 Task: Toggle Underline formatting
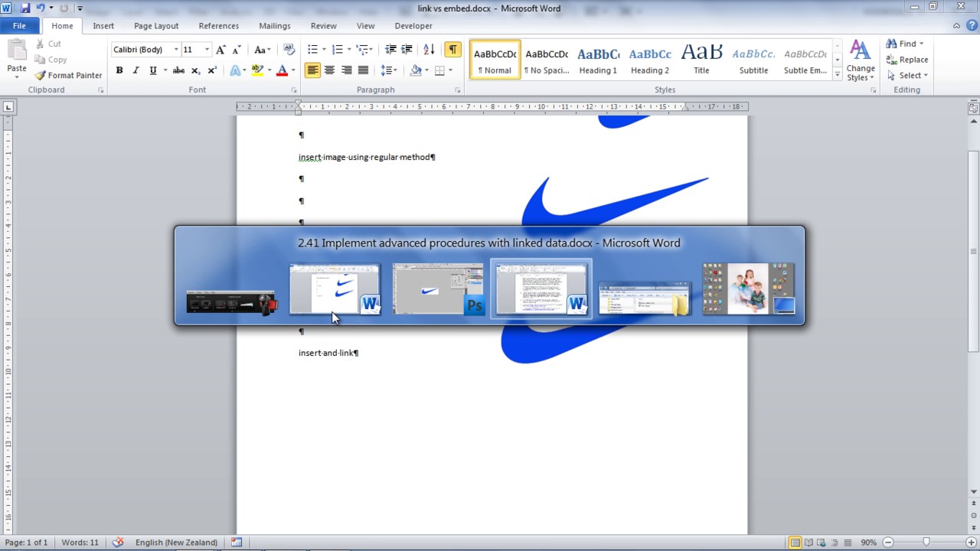point(153,70)
